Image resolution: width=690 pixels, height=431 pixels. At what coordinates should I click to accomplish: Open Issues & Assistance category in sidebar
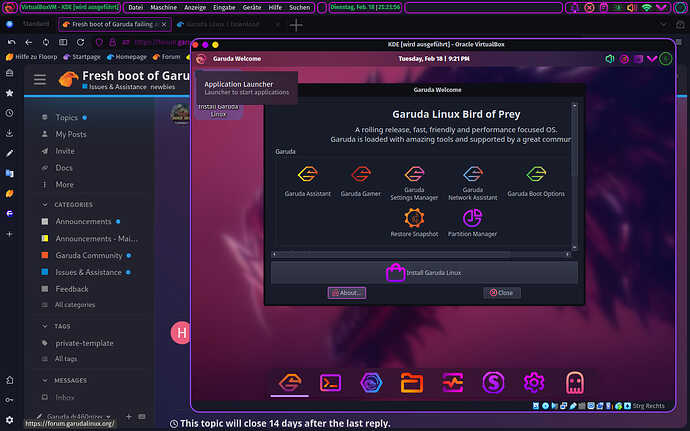(88, 272)
